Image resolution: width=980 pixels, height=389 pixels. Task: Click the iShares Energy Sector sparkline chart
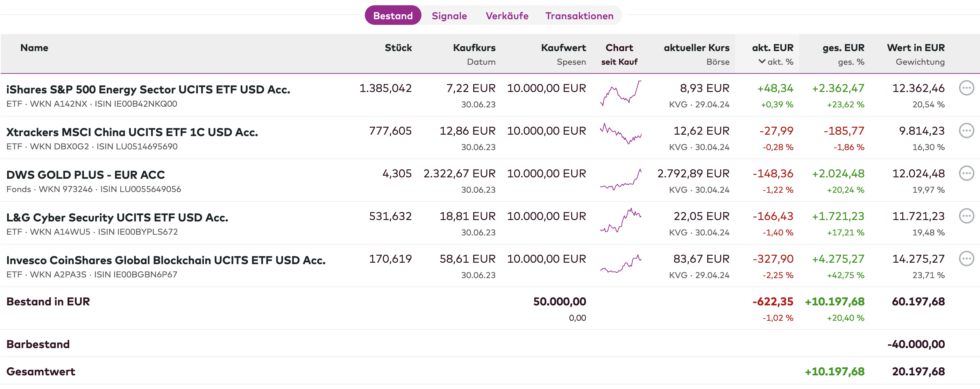tap(620, 94)
